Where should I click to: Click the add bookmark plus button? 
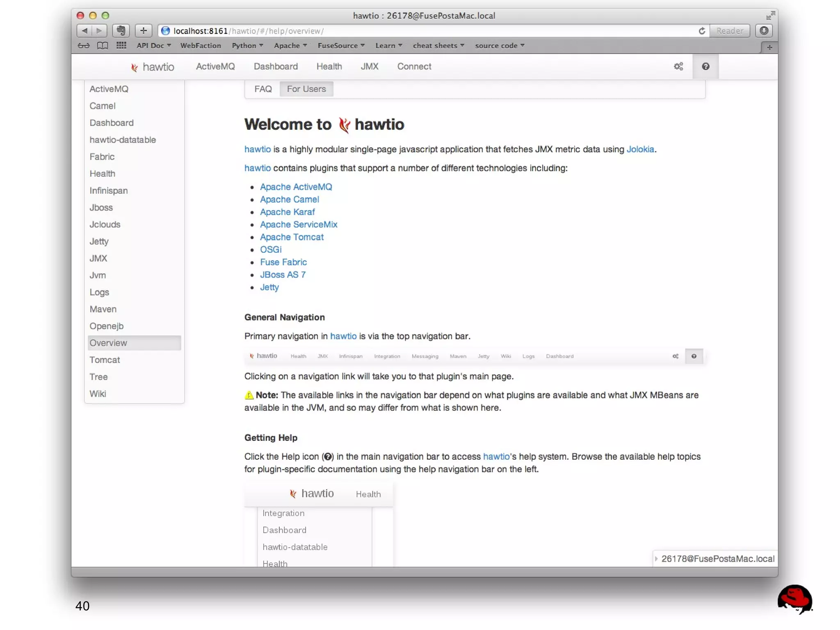click(143, 31)
